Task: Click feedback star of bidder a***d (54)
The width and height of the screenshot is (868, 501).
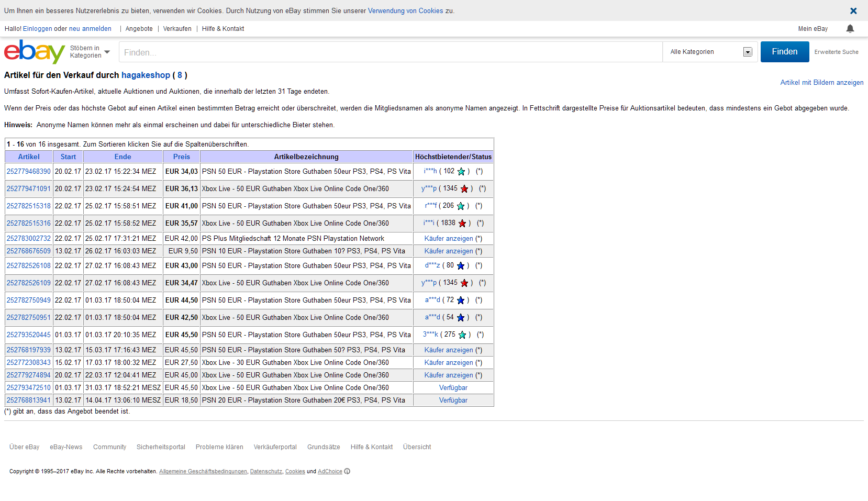Action: (461, 317)
